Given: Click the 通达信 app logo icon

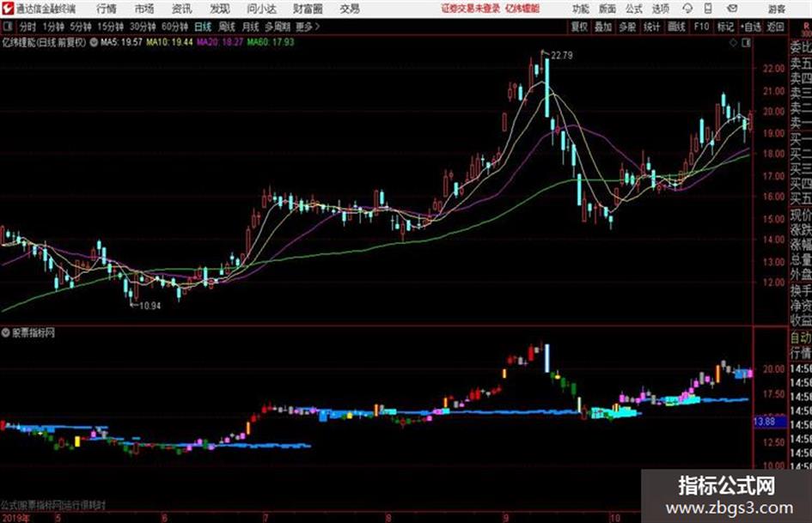Looking at the screenshot, I should [8, 9].
